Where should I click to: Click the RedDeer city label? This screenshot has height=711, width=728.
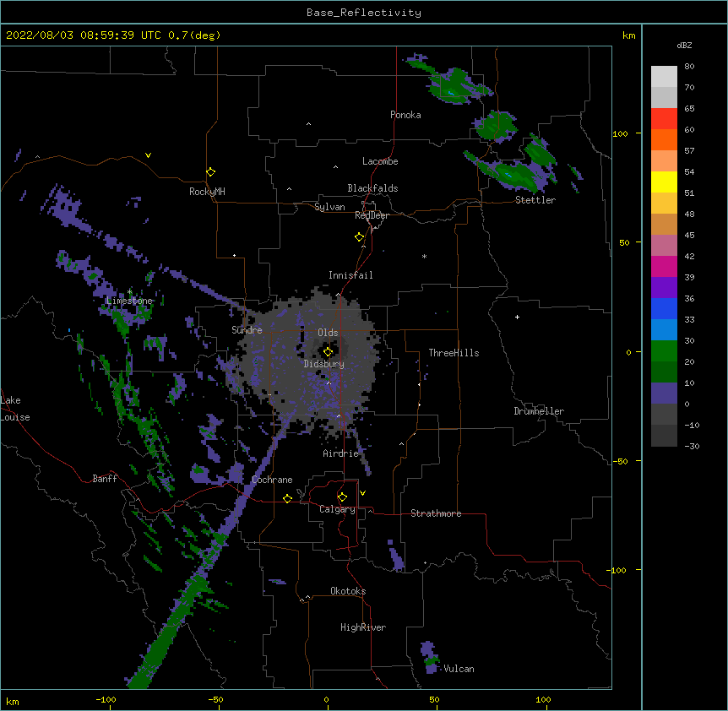(x=372, y=215)
